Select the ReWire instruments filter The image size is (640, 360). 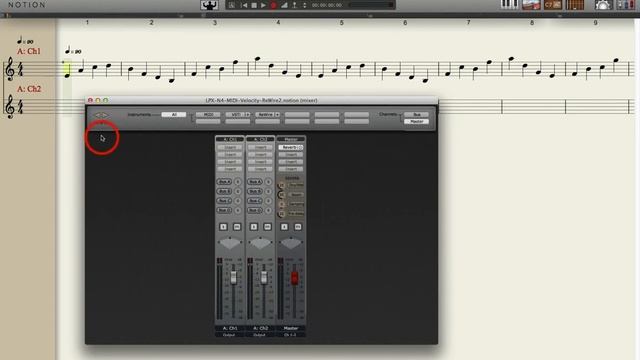(x=265, y=115)
